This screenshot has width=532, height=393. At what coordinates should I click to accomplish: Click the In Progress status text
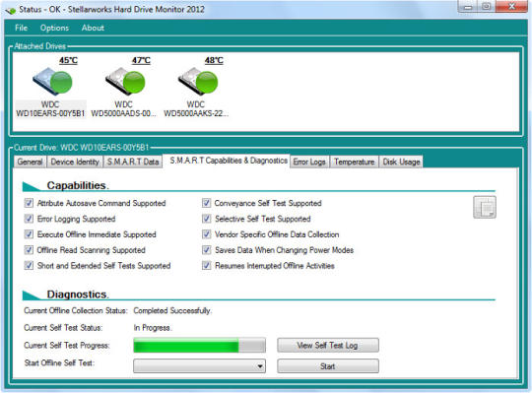(153, 328)
